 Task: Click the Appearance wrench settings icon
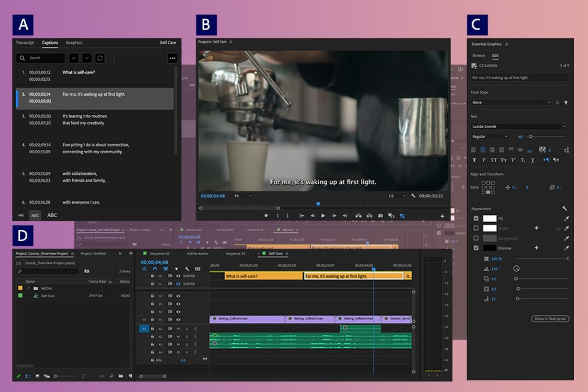pyautogui.click(x=565, y=208)
